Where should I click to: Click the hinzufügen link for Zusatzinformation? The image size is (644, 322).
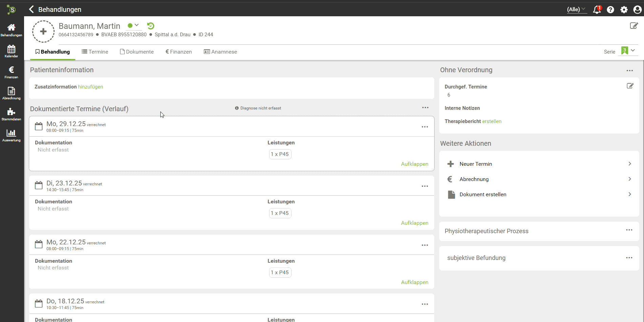coord(90,87)
